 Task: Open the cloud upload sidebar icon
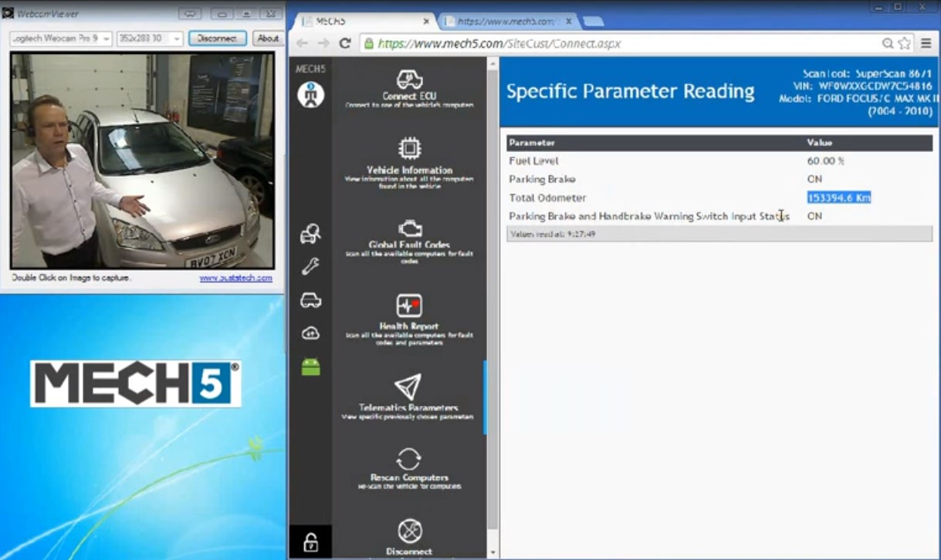point(310,333)
